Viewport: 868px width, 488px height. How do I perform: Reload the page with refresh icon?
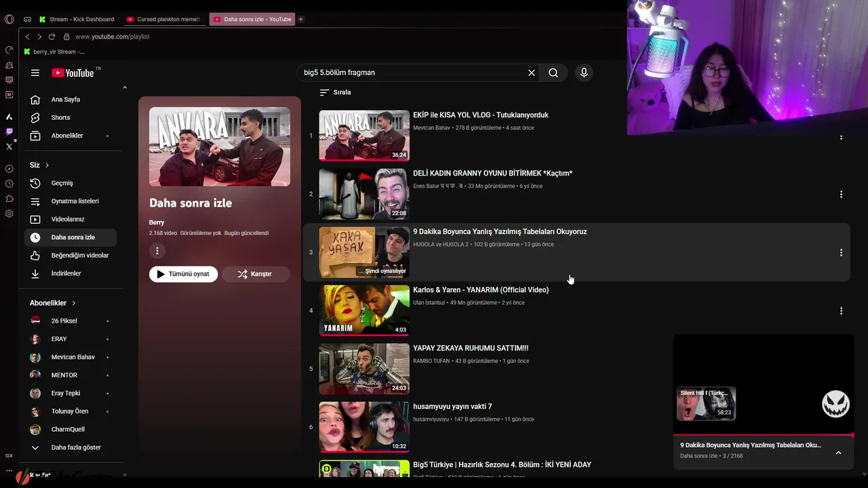click(52, 37)
